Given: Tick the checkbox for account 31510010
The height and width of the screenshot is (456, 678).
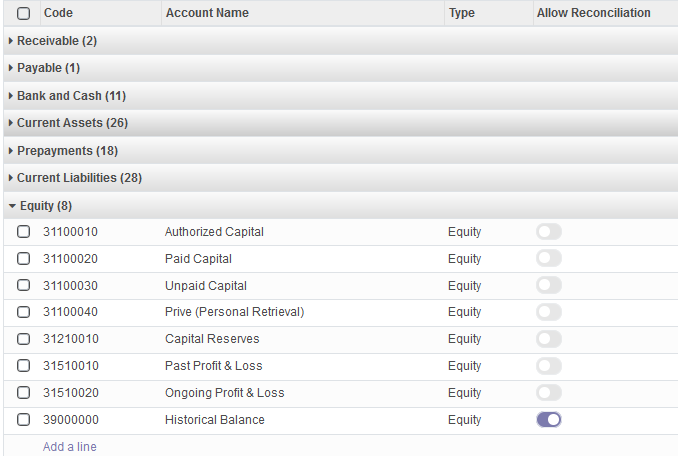Looking at the screenshot, I should 23,366.
